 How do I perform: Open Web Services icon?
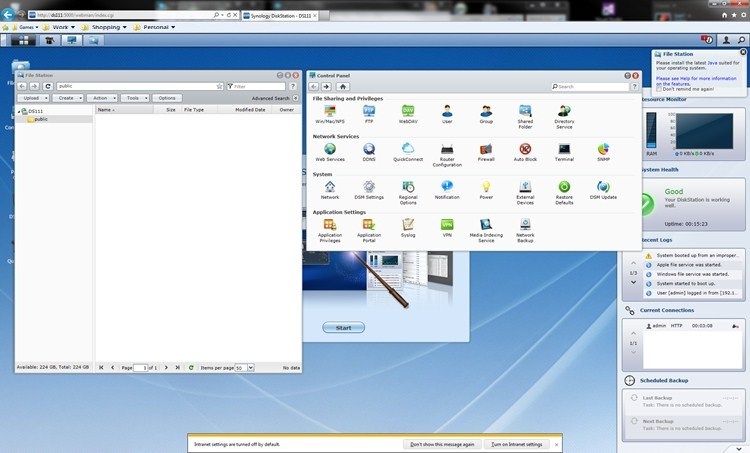coord(330,152)
